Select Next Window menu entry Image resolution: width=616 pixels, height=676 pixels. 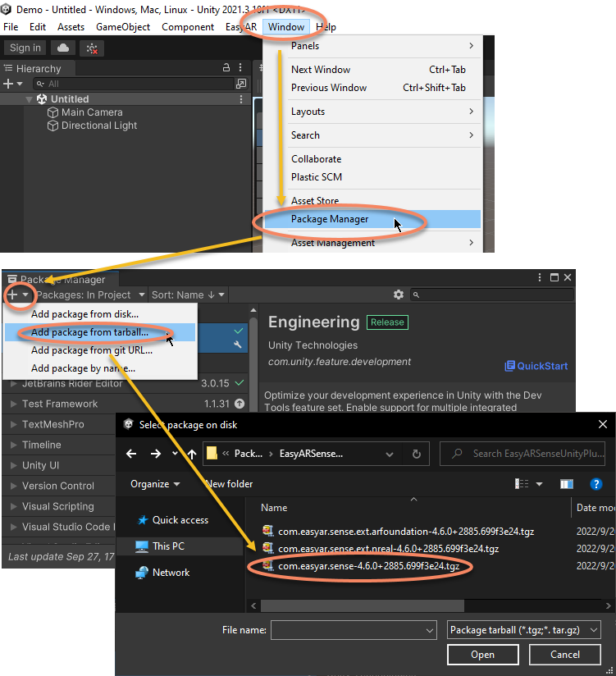click(372, 70)
